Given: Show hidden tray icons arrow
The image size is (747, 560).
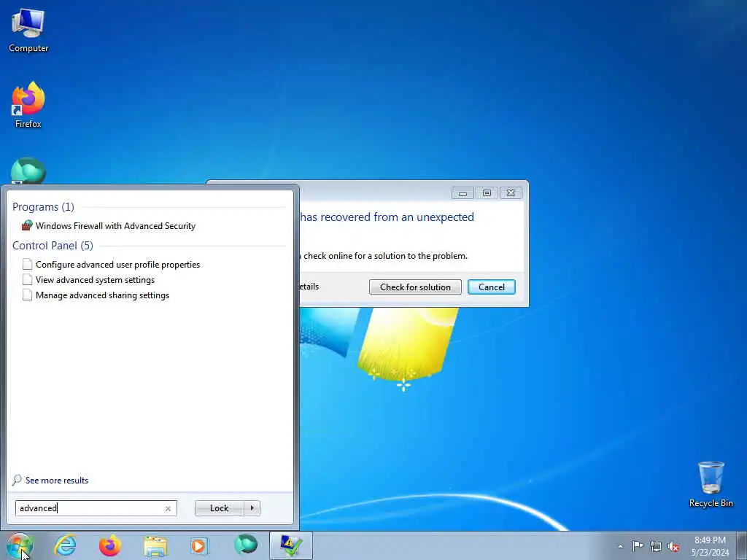Looking at the screenshot, I should pos(620,546).
